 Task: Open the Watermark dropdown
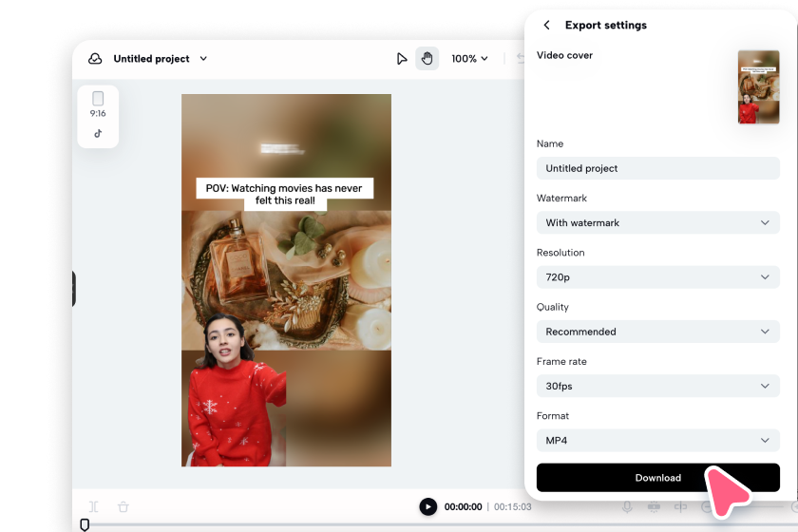658,223
